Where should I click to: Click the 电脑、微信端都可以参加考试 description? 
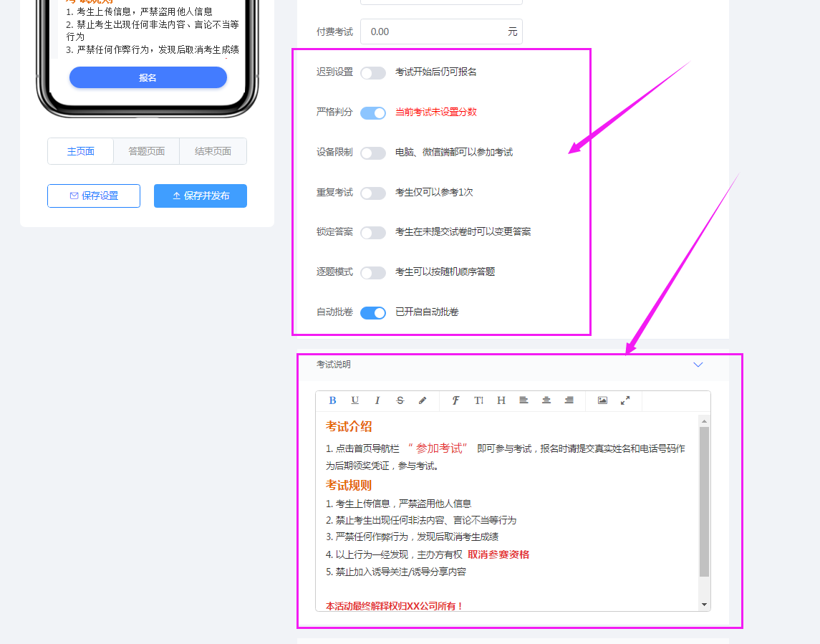coord(454,153)
